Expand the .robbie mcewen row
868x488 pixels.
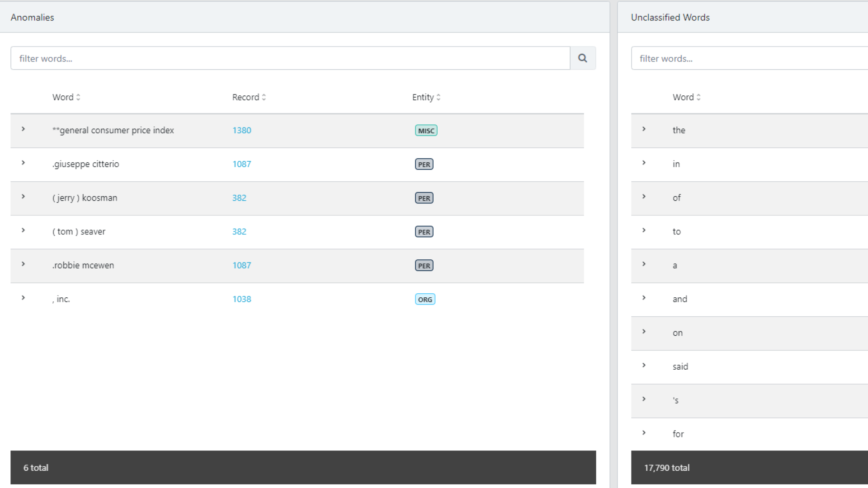[x=23, y=264]
